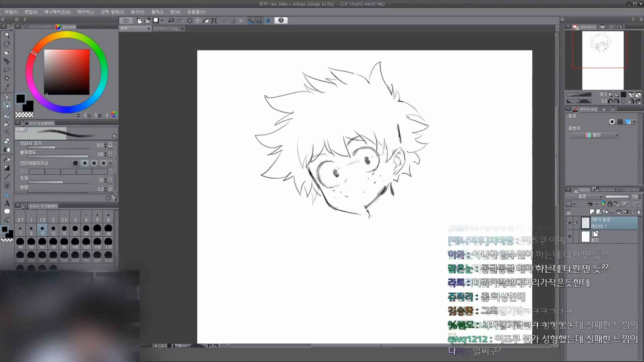Open 레이어(L) menu
Image resolution: width=644 pixels, height=362 pixels.
86,12
